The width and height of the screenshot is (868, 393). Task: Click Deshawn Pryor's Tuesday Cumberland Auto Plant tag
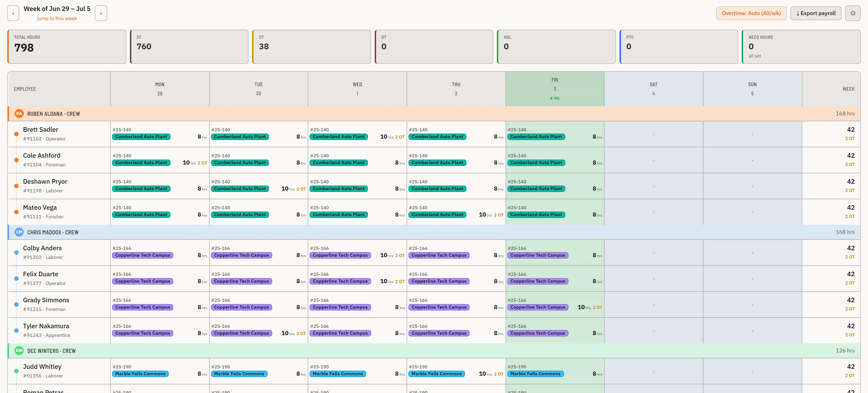pyautogui.click(x=240, y=189)
